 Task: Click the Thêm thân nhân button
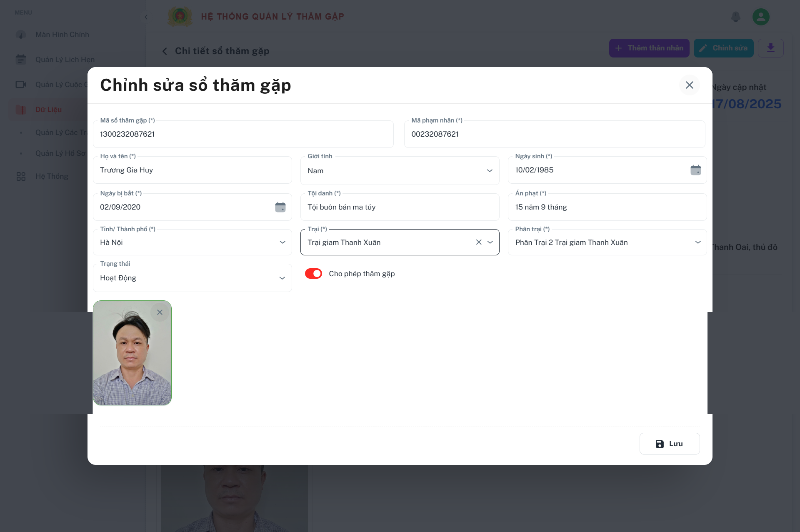[x=649, y=48]
